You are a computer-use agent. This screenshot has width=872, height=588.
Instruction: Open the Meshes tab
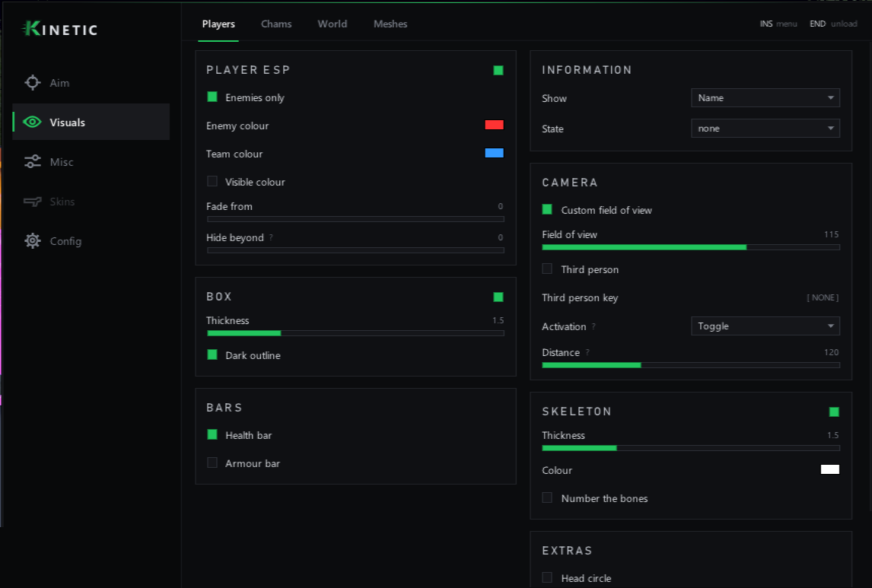point(390,24)
